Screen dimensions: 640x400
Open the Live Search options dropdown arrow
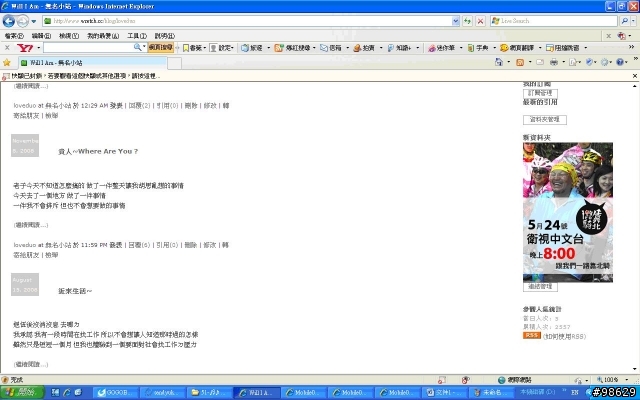pyautogui.click(x=634, y=21)
